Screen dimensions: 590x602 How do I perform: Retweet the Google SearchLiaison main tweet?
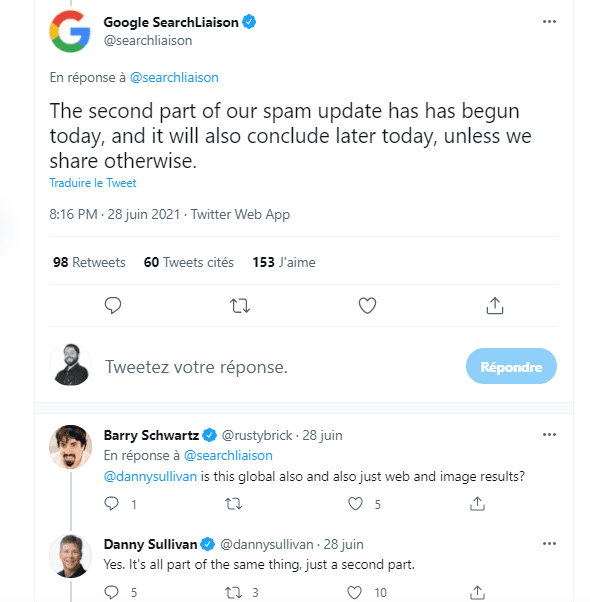pyautogui.click(x=240, y=306)
